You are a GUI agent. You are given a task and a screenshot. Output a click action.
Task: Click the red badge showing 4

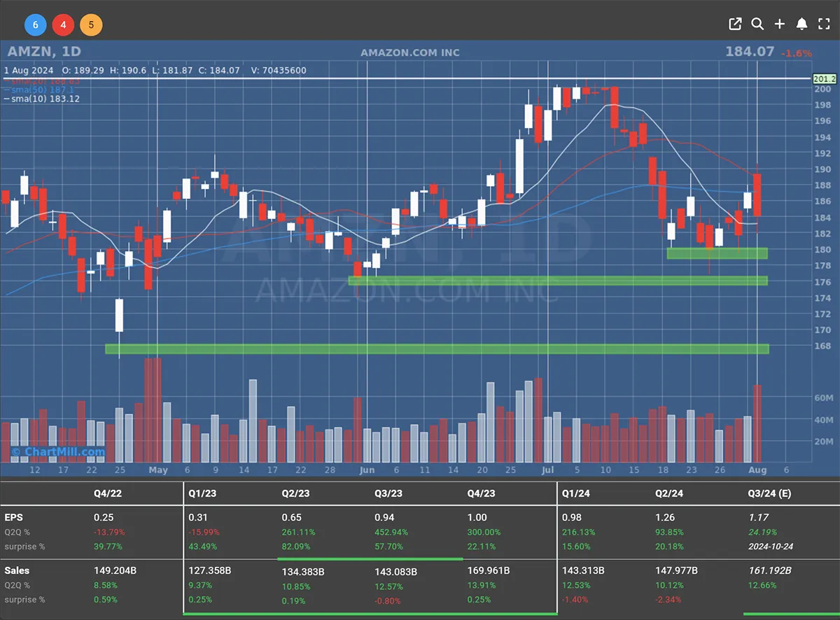[63, 26]
